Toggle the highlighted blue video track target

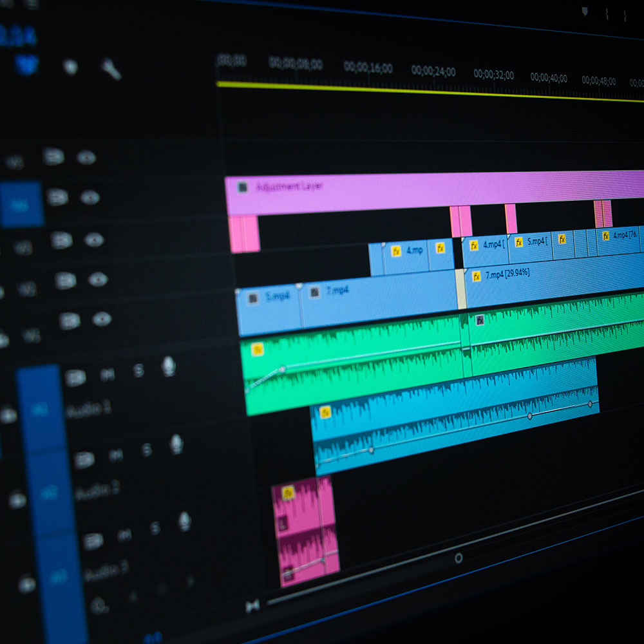pyautogui.click(x=21, y=204)
